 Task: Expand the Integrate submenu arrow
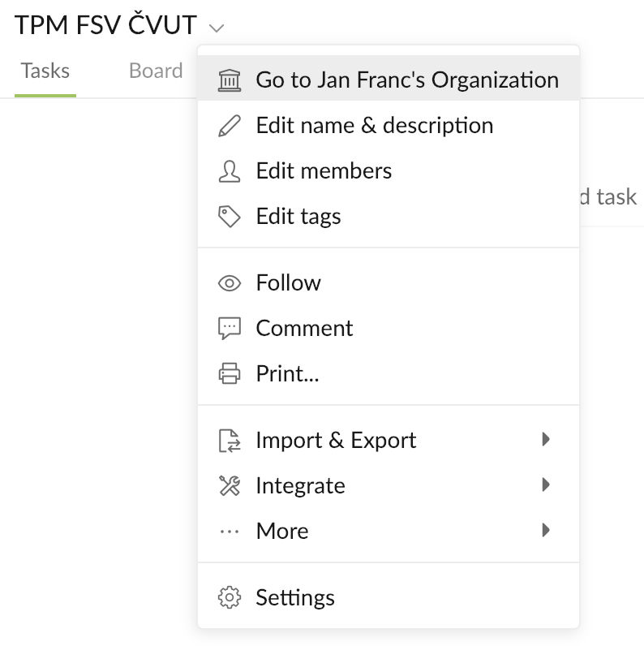coord(546,485)
